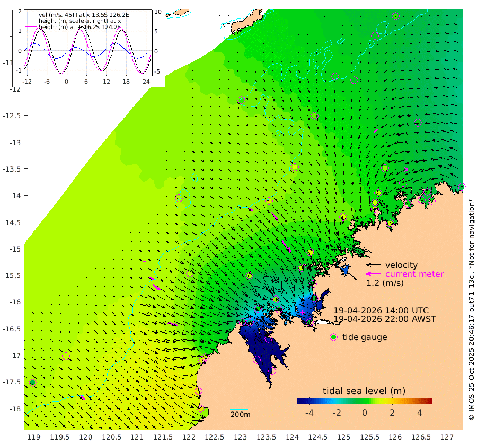The height and width of the screenshot is (448, 477).
Task: Click longitude axis label '126.5'
Action: point(421,437)
